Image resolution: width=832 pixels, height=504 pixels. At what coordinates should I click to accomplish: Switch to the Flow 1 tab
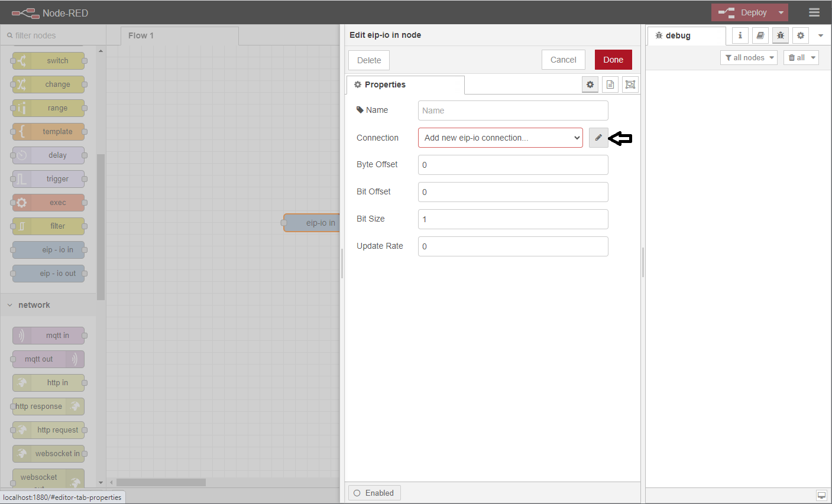click(x=180, y=35)
